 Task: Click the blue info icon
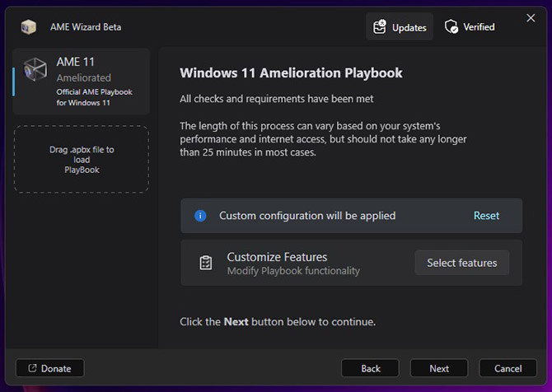coord(200,216)
